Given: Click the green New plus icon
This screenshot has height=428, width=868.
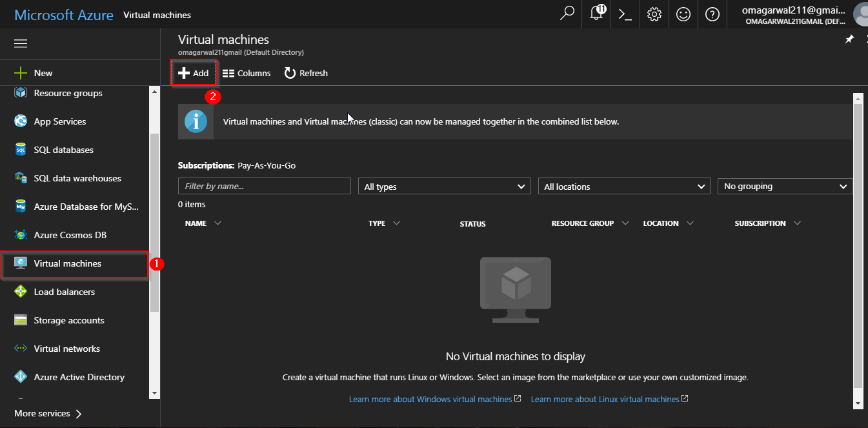Looking at the screenshot, I should [x=21, y=73].
